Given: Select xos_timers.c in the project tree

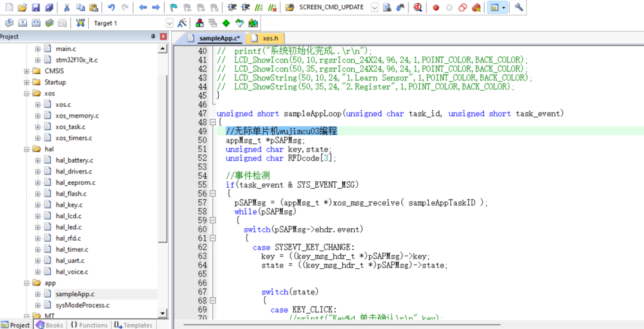Looking at the screenshot, I should pyautogui.click(x=74, y=138).
